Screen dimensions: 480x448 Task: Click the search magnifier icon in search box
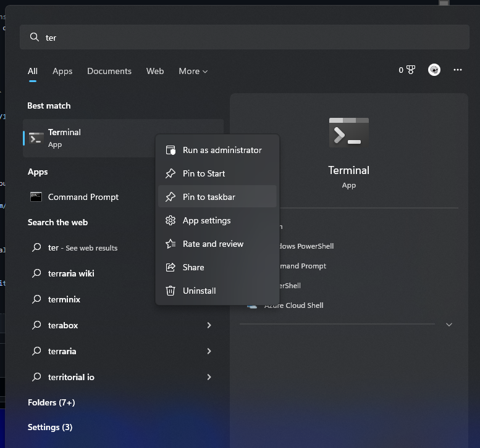35,37
